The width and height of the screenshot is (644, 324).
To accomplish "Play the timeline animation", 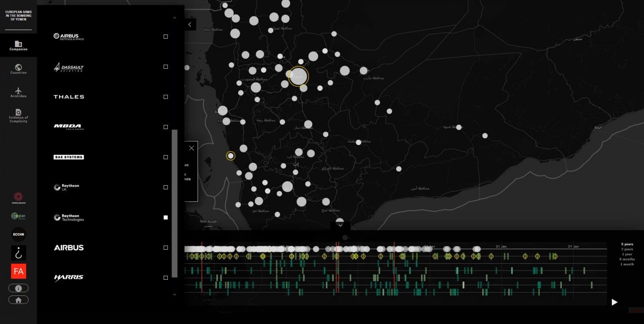I will pos(614,302).
